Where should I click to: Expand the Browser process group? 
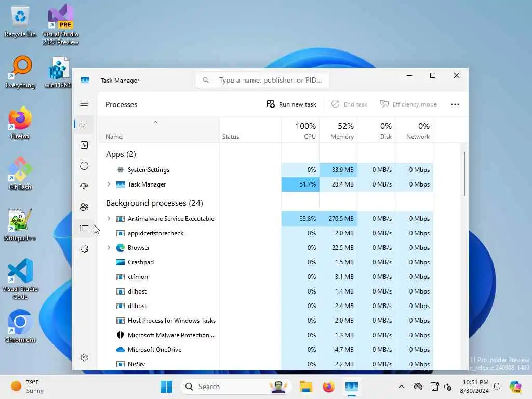[109, 248]
